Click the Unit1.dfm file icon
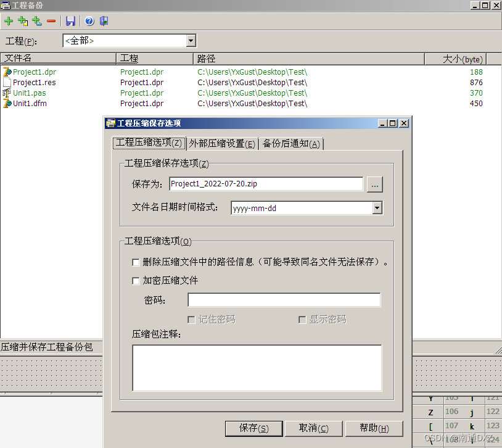This screenshot has width=502, height=448. click(x=7, y=104)
